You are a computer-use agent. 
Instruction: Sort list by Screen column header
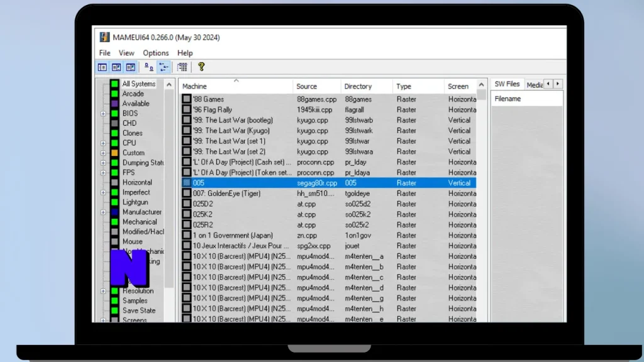tap(460, 86)
